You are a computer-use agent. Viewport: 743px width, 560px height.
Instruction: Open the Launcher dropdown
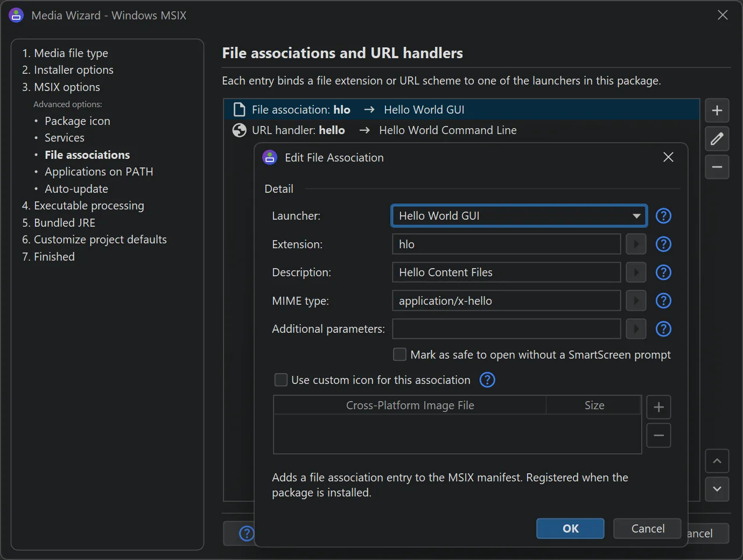click(x=519, y=216)
